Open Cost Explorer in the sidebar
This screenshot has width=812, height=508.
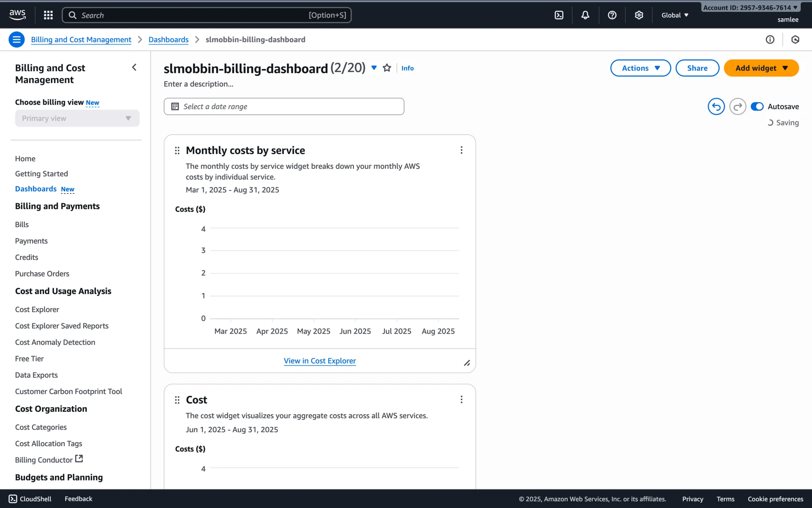point(37,309)
